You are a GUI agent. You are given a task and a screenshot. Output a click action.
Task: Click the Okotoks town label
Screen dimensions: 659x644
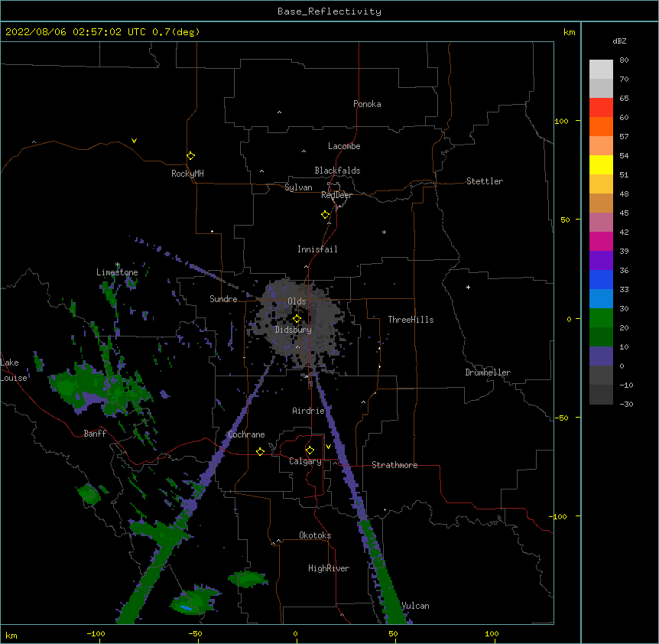click(x=315, y=535)
